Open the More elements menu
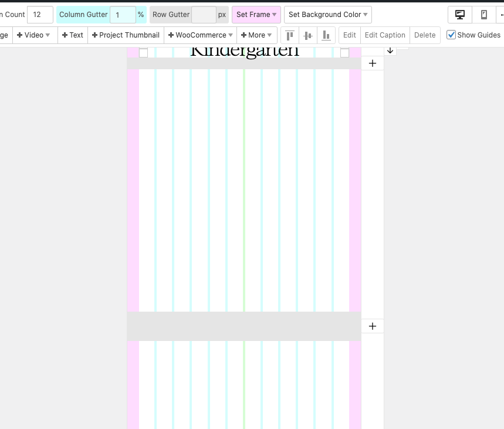Screen dimensions: 504x429 [256, 35]
